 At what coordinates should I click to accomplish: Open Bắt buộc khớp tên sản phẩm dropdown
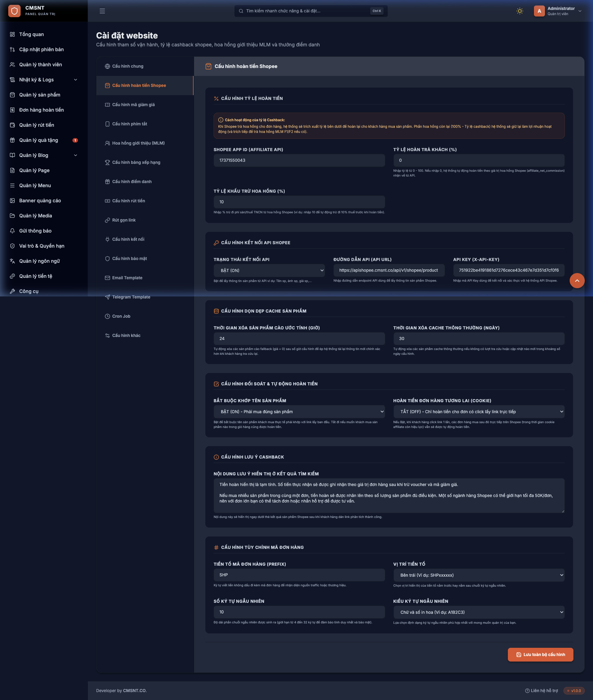coord(299,412)
